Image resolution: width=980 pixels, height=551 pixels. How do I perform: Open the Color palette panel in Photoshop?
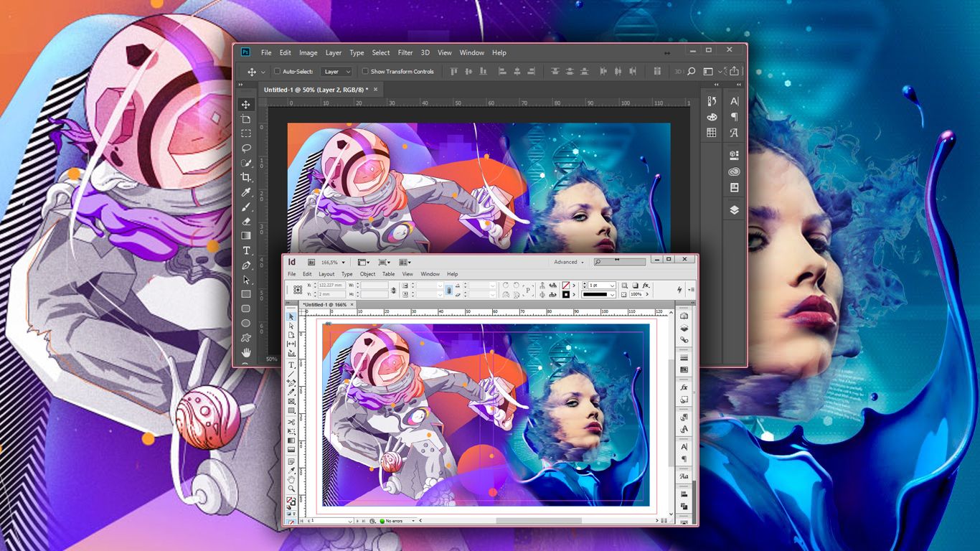coord(712,117)
